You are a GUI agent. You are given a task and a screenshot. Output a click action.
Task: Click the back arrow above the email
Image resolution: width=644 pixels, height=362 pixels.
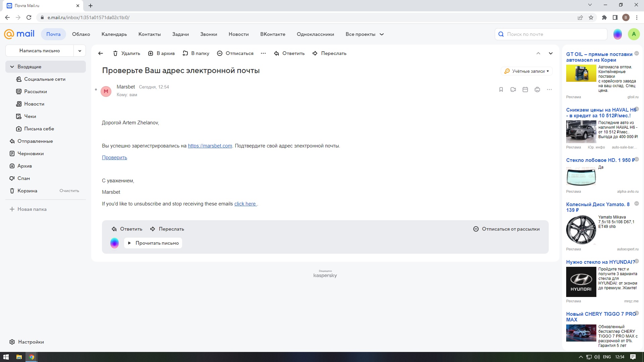click(101, 53)
